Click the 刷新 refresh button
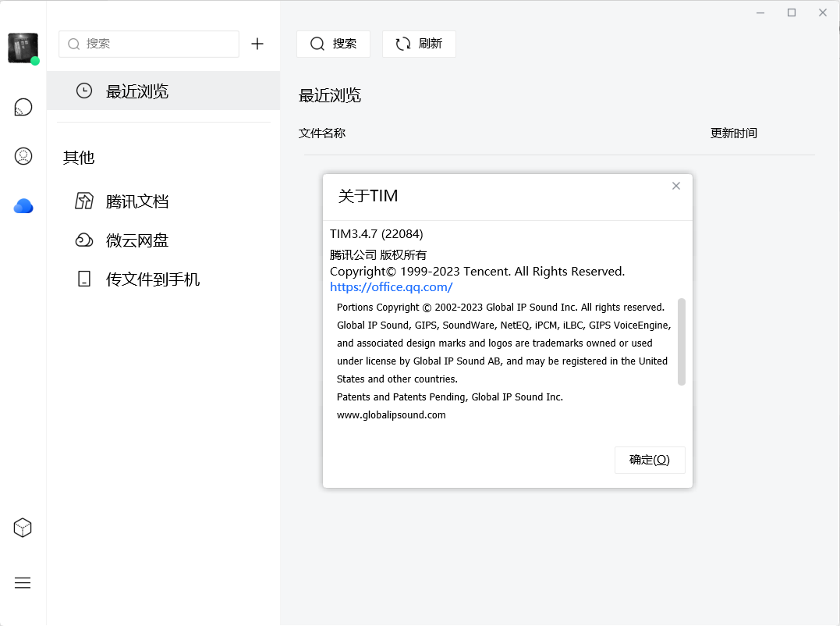The image size is (840, 626). pyautogui.click(x=419, y=44)
